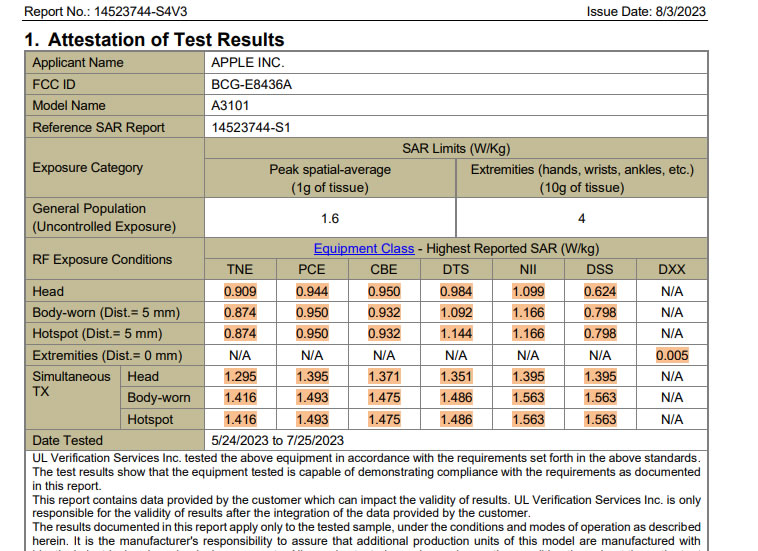Click the Applicant Name value APPLE INC.
Viewport: 758px width, 551px height.
pos(248,63)
